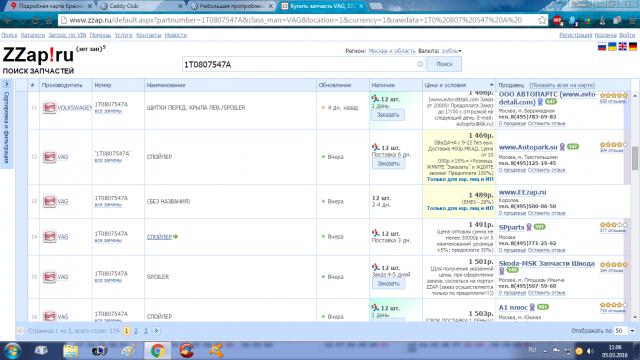Viewport: 640px width, 360px height.
Task: Sort by the Цена и условия column arrow
Action: click(491, 85)
